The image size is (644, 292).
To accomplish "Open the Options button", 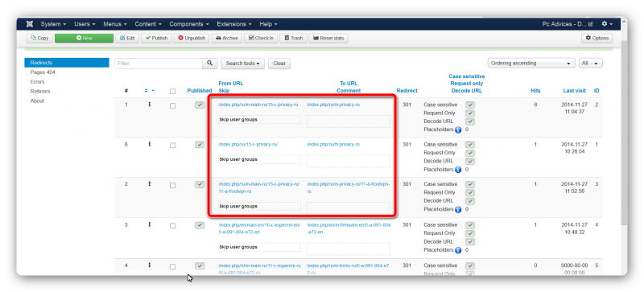I will (x=597, y=38).
